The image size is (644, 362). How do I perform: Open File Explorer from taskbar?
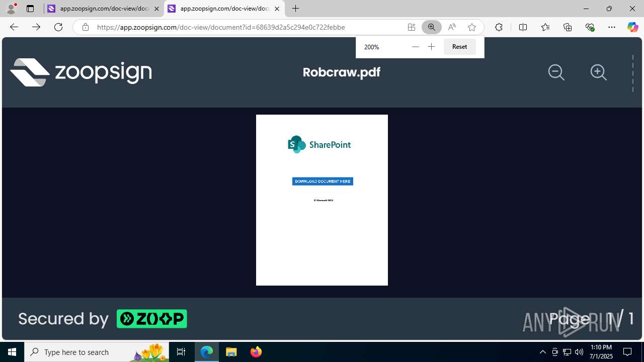231,352
